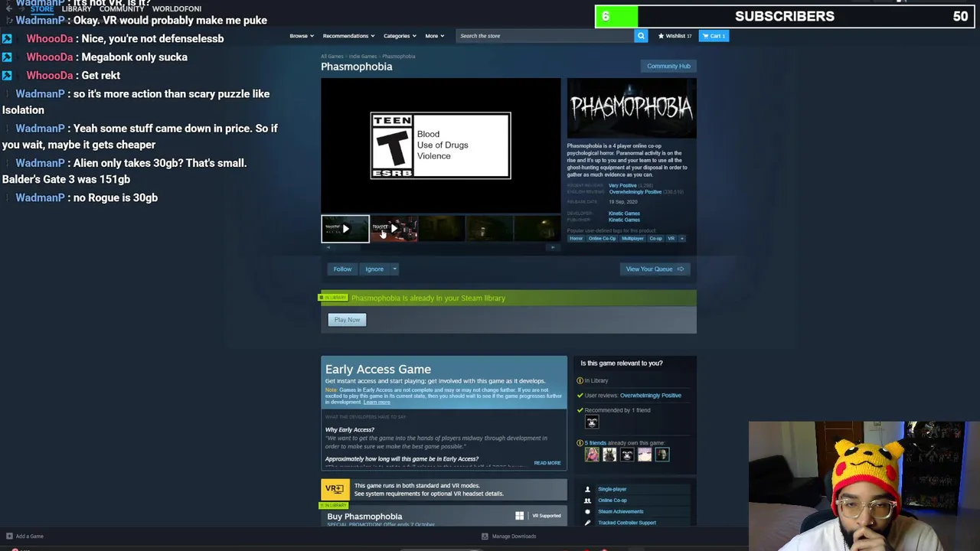980x551 pixels.
Task: Open Overwhelmingly Positive English reviews link
Action: [x=635, y=192]
